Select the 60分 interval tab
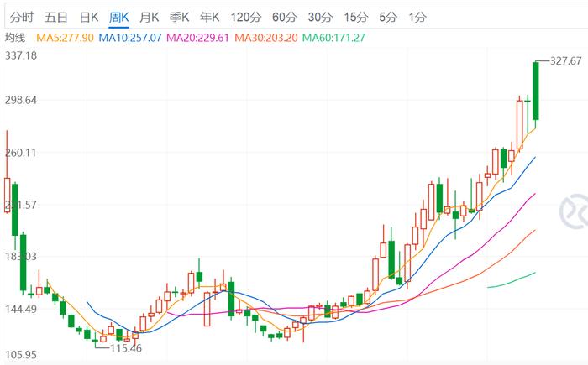 (x=285, y=17)
